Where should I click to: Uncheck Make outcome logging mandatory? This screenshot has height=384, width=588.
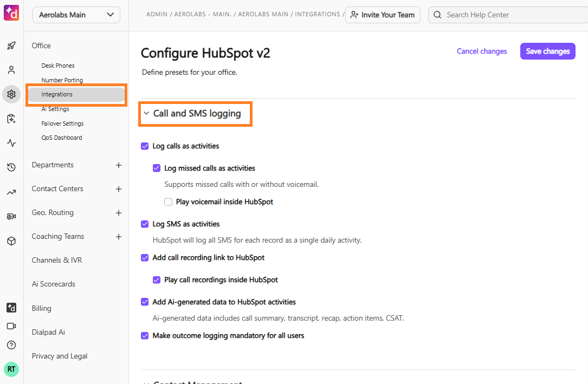[145, 336]
